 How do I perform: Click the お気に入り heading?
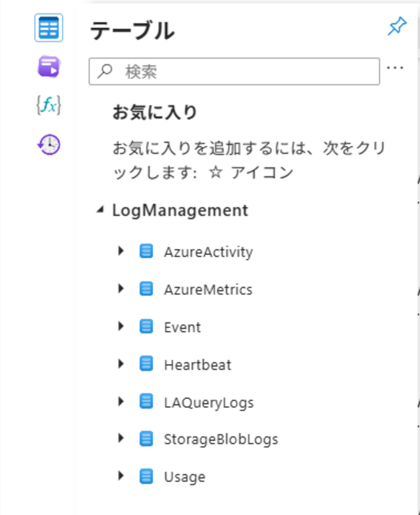[154, 112]
